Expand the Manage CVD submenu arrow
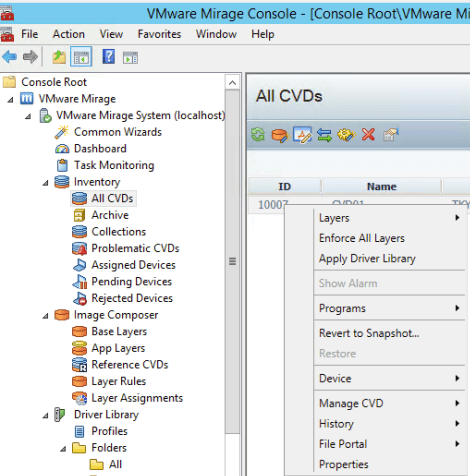470x476 pixels. [x=457, y=403]
